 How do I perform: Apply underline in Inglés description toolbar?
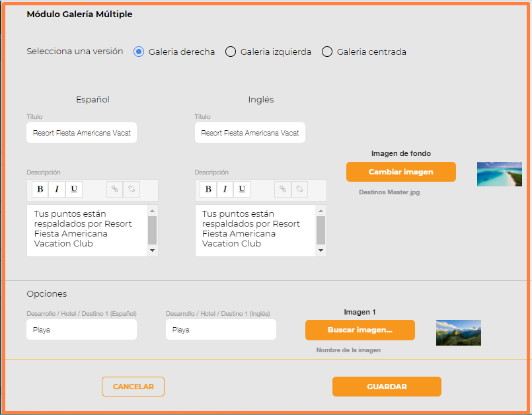(242, 189)
